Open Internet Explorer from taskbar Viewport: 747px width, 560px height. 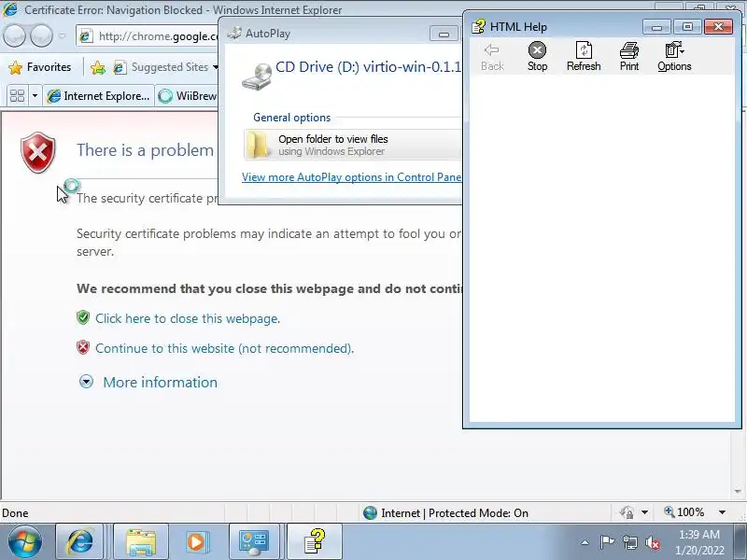click(79, 542)
